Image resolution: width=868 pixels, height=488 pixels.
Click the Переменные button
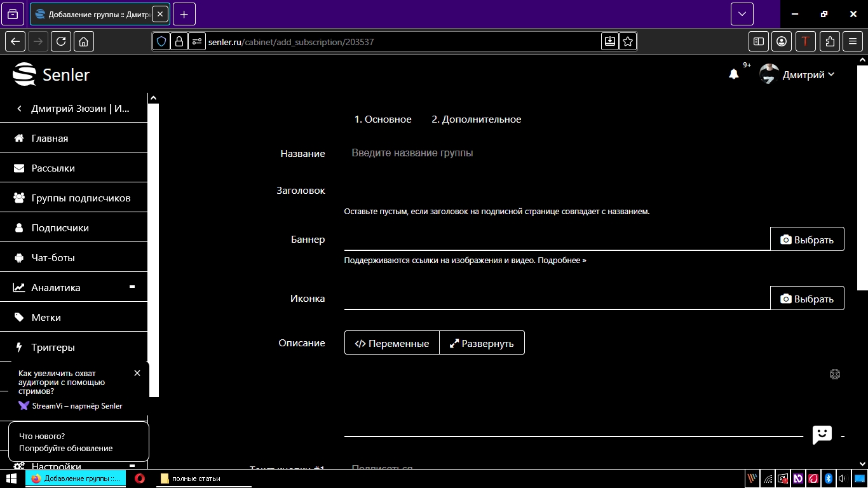tap(391, 343)
